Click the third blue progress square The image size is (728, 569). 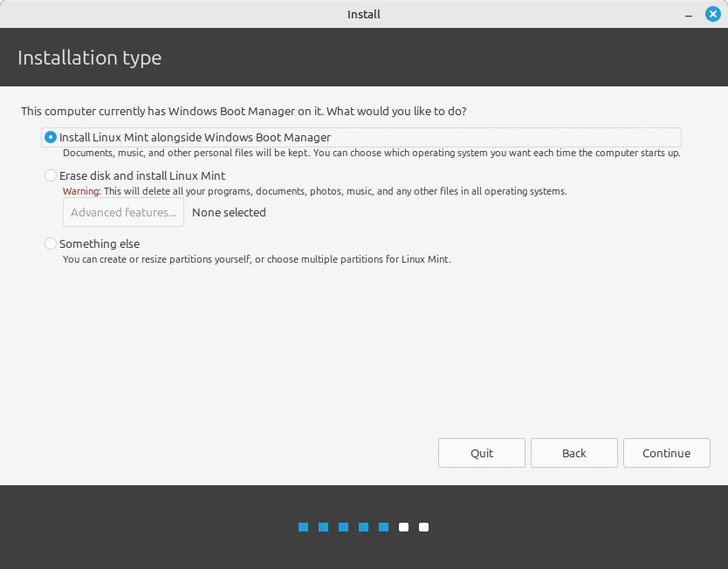[342, 527]
